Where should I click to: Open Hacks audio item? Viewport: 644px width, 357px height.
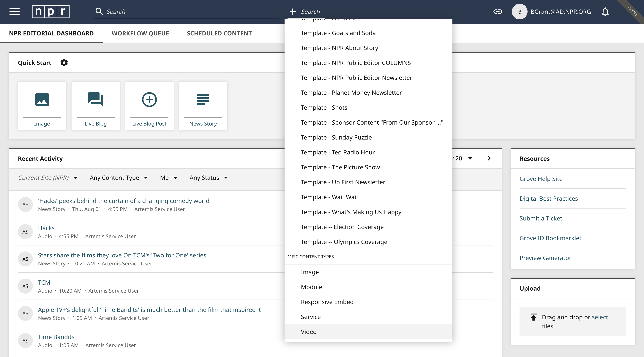tap(46, 228)
